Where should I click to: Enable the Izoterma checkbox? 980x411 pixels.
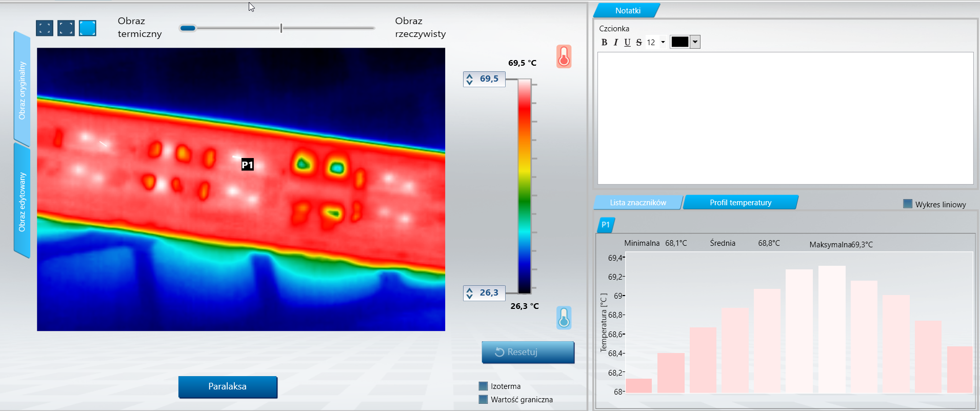click(x=483, y=386)
